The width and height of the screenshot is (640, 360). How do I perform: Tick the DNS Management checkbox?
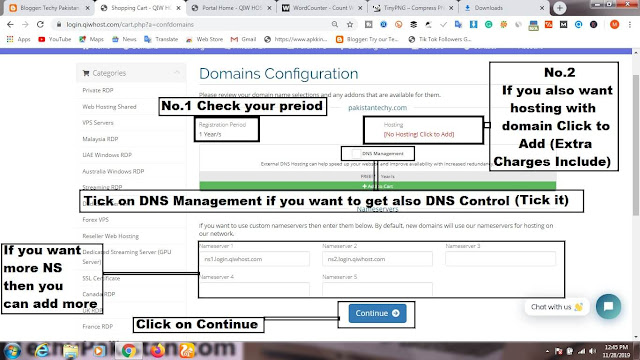[x=356, y=153]
